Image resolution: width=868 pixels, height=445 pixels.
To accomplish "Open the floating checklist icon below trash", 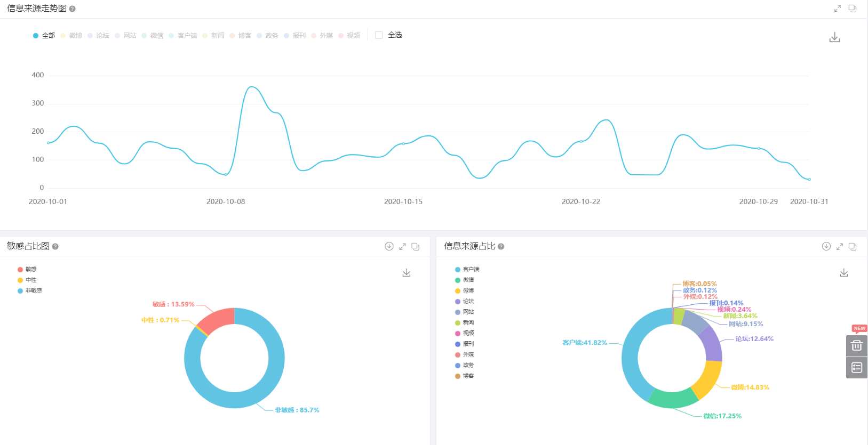I will click(856, 368).
